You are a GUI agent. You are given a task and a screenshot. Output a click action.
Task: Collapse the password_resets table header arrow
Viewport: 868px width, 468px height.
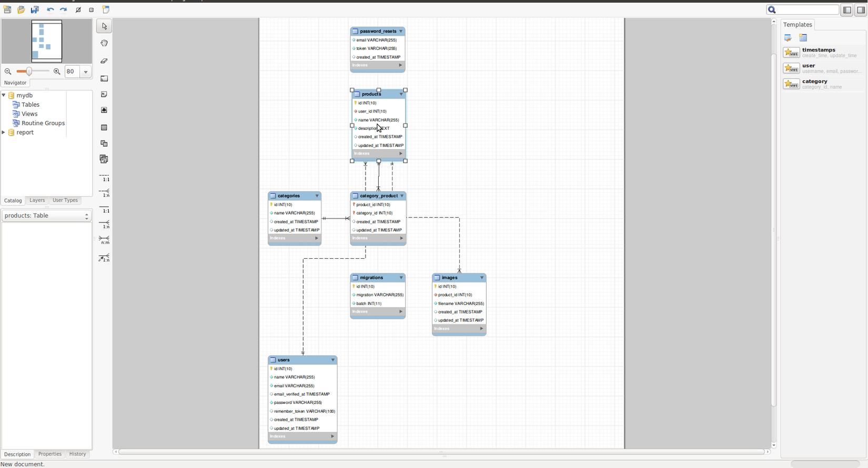point(401,31)
